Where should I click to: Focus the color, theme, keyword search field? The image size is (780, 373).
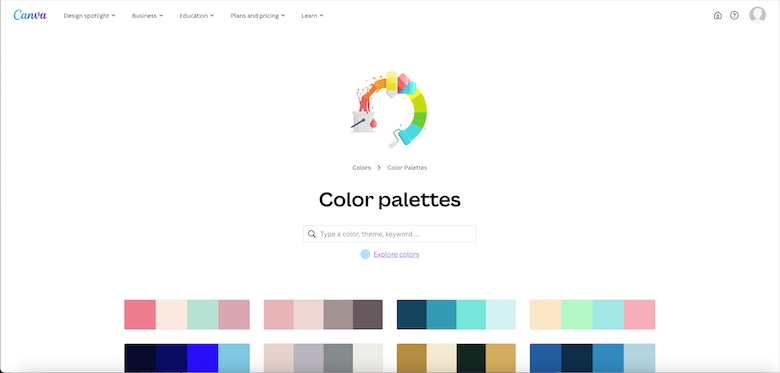tap(390, 234)
